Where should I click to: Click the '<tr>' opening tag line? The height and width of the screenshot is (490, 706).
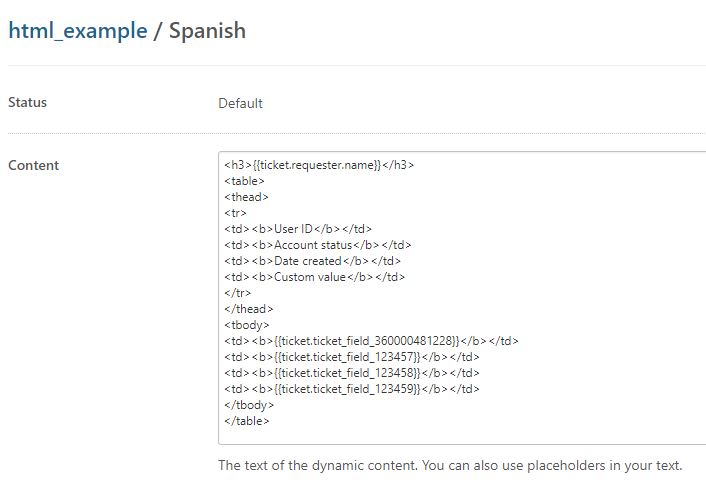[235, 213]
